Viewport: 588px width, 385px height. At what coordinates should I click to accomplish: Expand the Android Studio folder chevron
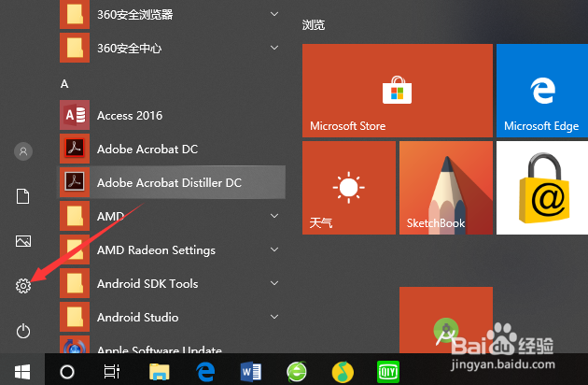click(274, 317)
